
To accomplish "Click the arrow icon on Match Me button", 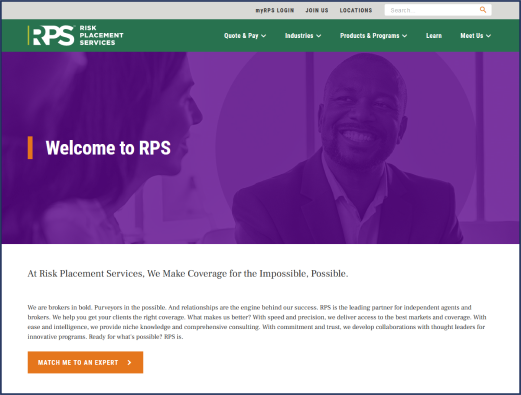I will point(129,362).
